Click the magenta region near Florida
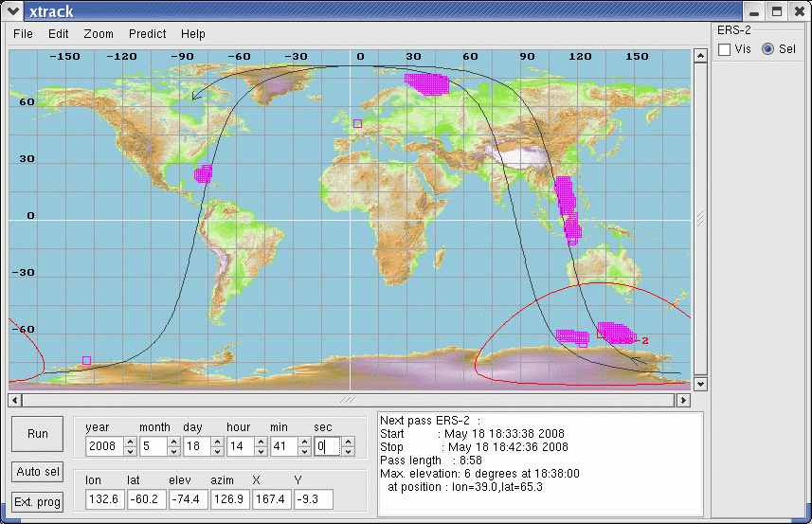 tap(204, 174)
